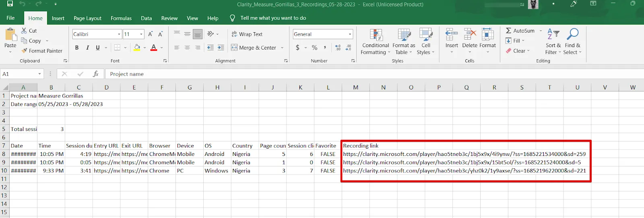Expand the Name Box dropdown arrow
This screenshot has width=644, height=218.
(x=39, y=74)
